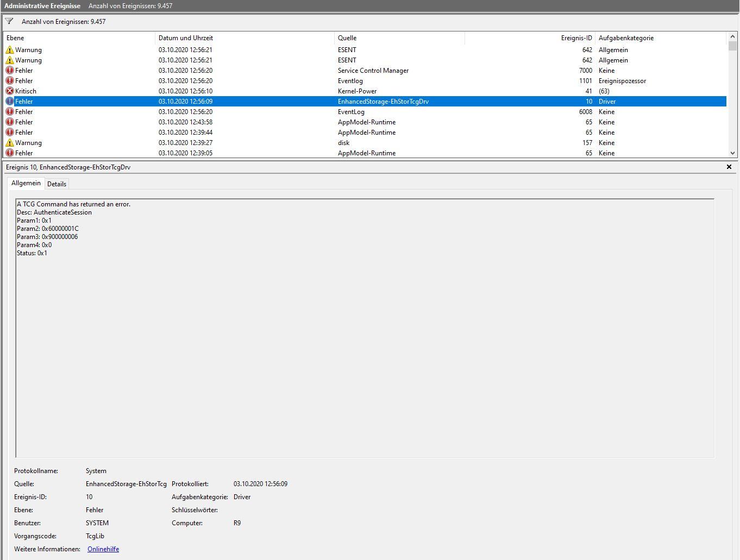Switch to the Allgemein tab
The width and height of the screenshot is (740, 560).
pyautogui.click(x=26, y=183)
